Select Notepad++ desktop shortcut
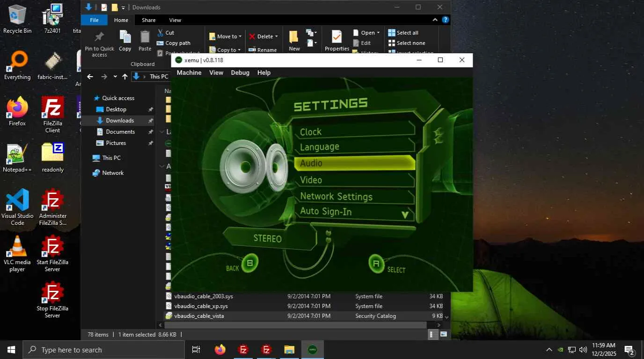This screenshot has height=359, width=644. (x=17, y=158)
